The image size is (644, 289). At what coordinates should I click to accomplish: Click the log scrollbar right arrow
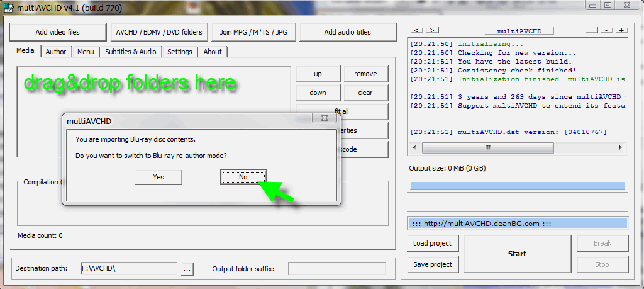pyautogui.click(x=622, y=147)
